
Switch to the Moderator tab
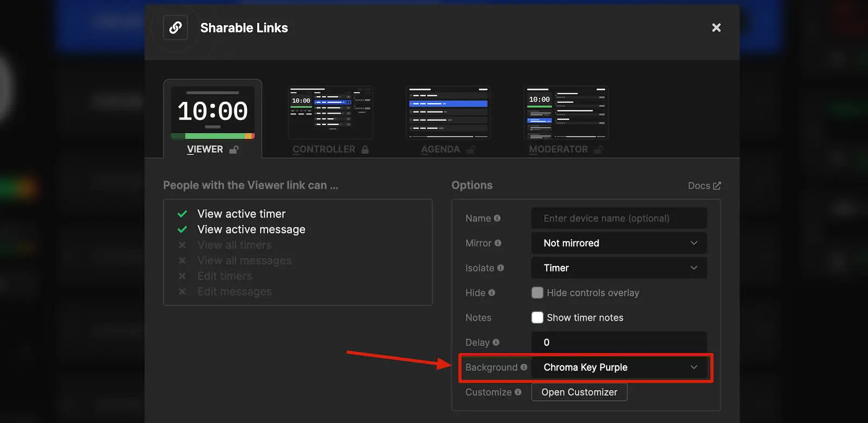(x=566, y=119)
